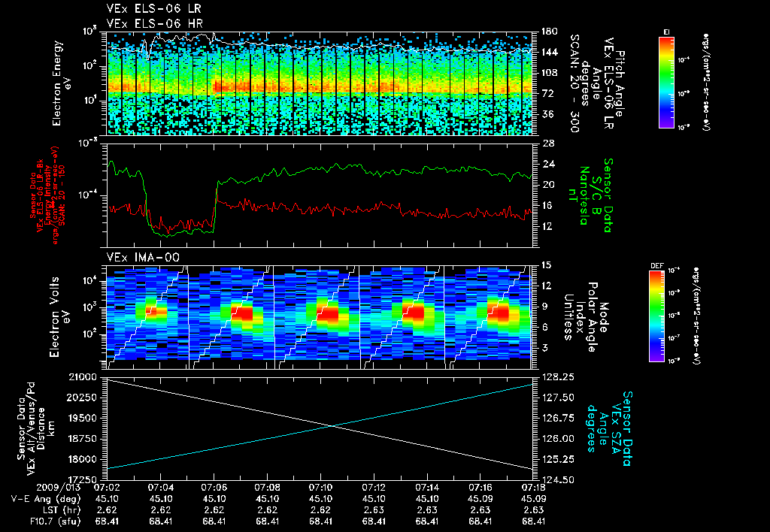Click where white and cyan lines cross
770x532 pixels.
[x=333, y=426]
